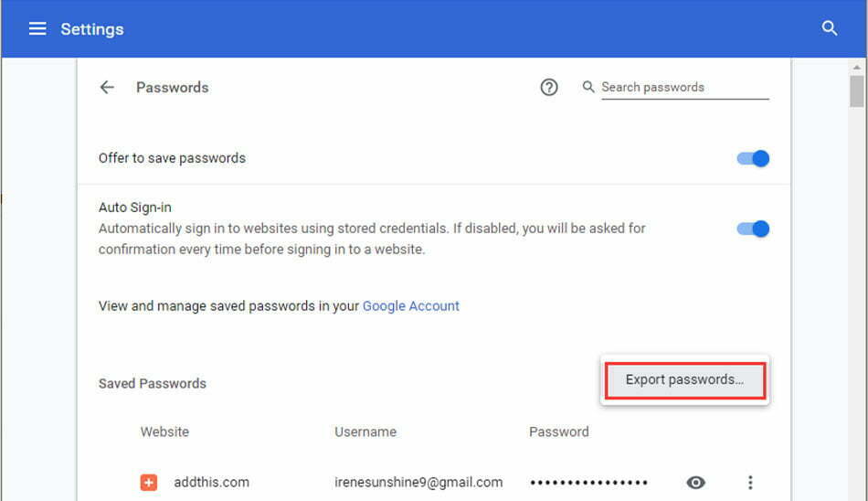This screenshot has width=868, height=501.
Task: Click the Settings title in header
Action: 92,29
